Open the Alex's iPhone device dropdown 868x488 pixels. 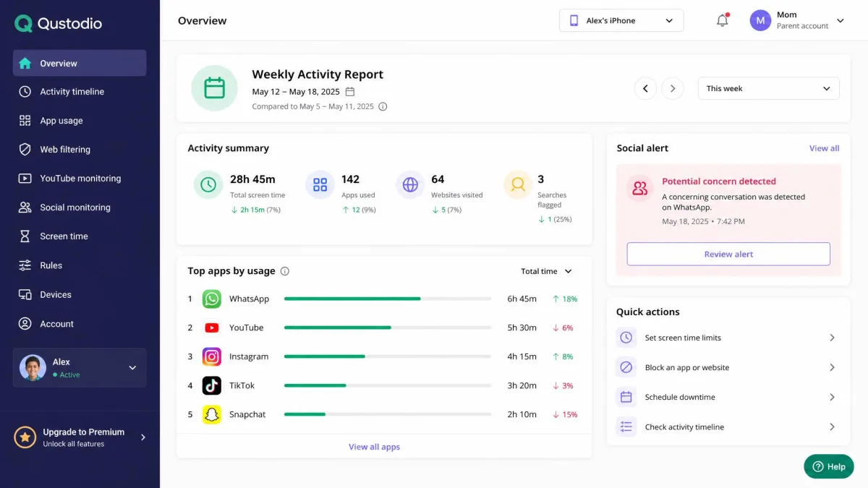[621, 20]
